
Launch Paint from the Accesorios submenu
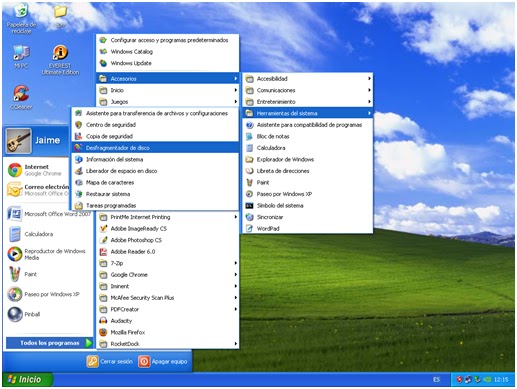(307, 182)
